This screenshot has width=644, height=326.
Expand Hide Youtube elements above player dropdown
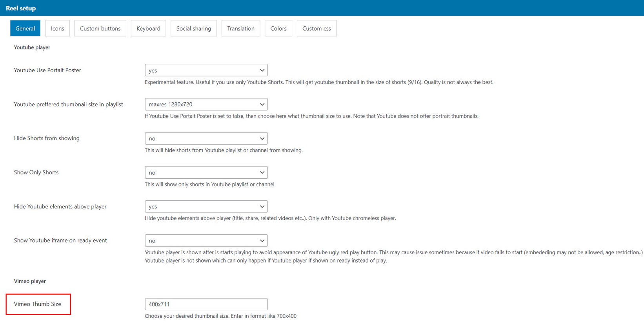pyautogui.click(x=206, y=206)
